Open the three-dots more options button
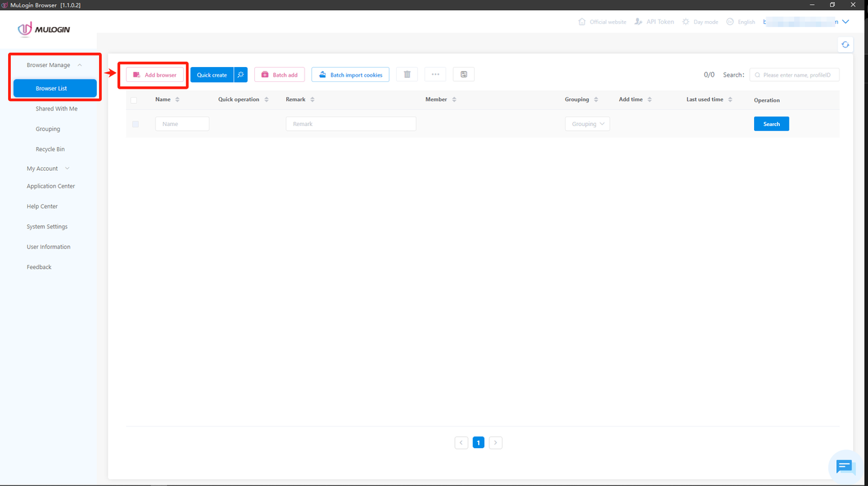The width and height of the screenshot is (868, 486). [435, 75]
